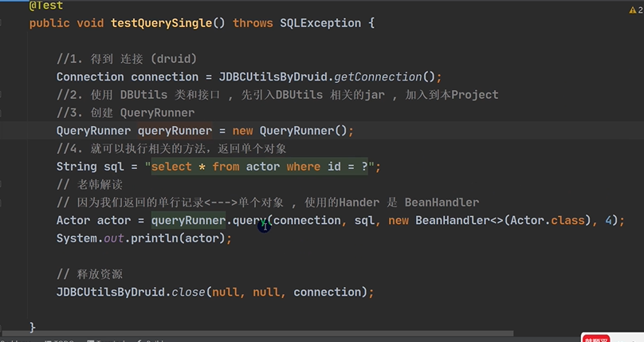Click 'Connection connection' variable declaration
Screen dimensions: 644x342
[128, 77]
